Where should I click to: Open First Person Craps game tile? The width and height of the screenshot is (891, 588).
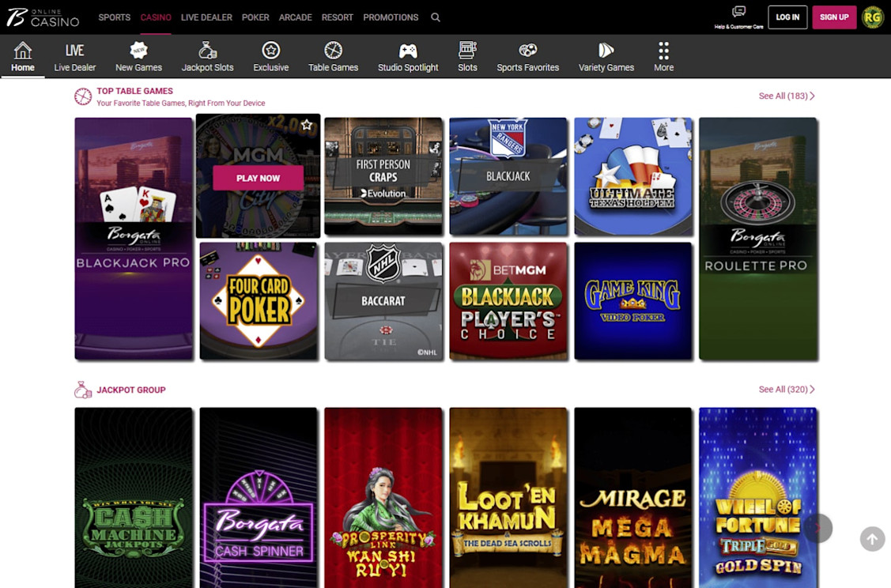coord(383,176)
